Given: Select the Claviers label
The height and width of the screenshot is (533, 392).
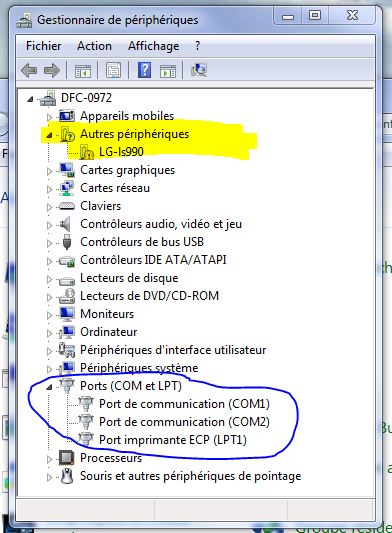Looking at the screenshot, I should [100, 206].
